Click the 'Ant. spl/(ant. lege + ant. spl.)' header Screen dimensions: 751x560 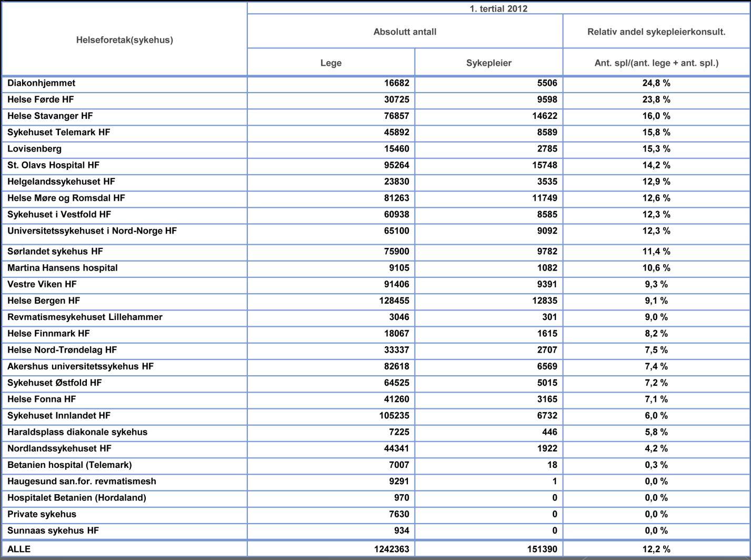656,63
